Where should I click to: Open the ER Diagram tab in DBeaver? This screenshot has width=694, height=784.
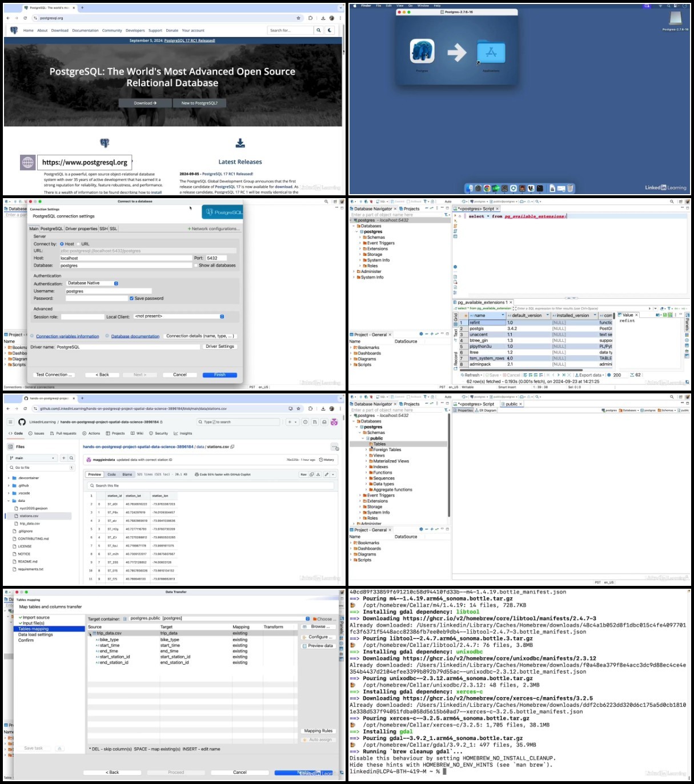[x=487, y=410]
